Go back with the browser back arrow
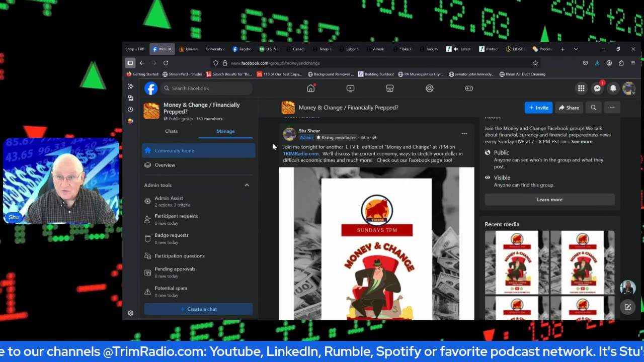The image size is (644, 362). point(142,63)
